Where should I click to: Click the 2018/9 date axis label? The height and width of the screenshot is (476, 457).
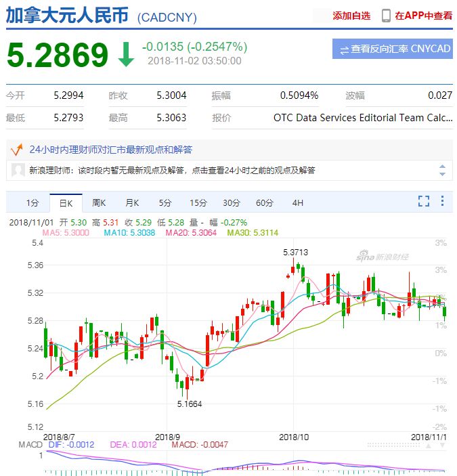click(x=167, y=437)
